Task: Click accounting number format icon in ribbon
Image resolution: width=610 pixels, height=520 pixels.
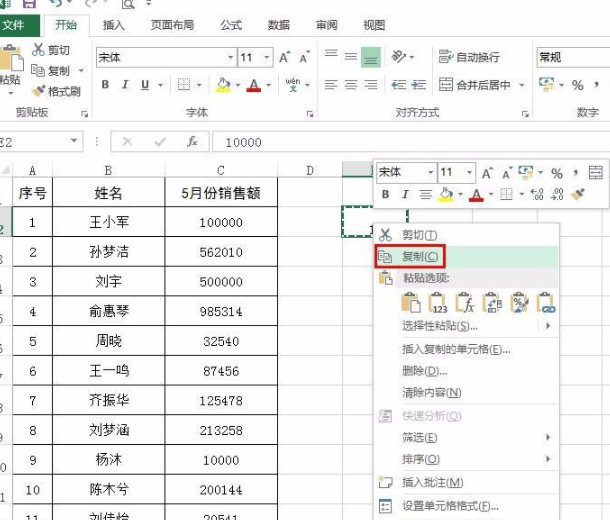Action: pos(546,84)
